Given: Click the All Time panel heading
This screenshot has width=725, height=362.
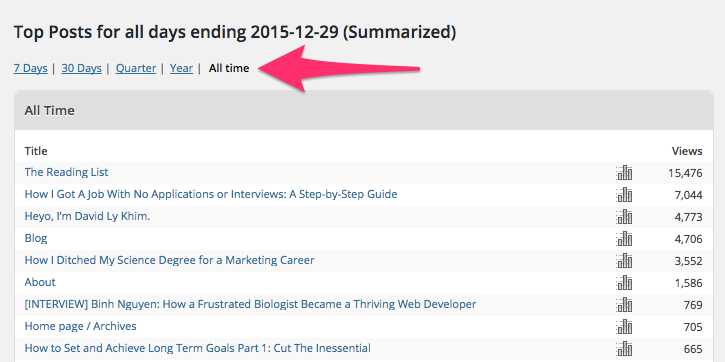Looking at the screenshot, I should (x=49, y=110).
